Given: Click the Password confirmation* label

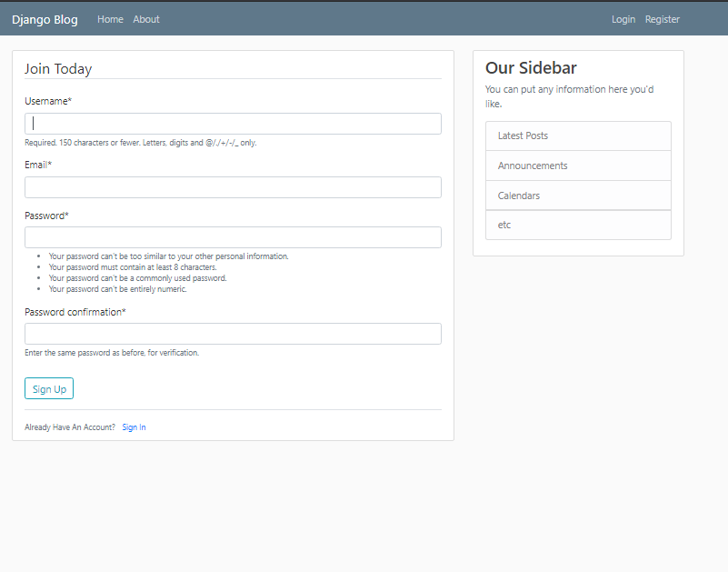Looking at the screenshot, I should point(75,312).
